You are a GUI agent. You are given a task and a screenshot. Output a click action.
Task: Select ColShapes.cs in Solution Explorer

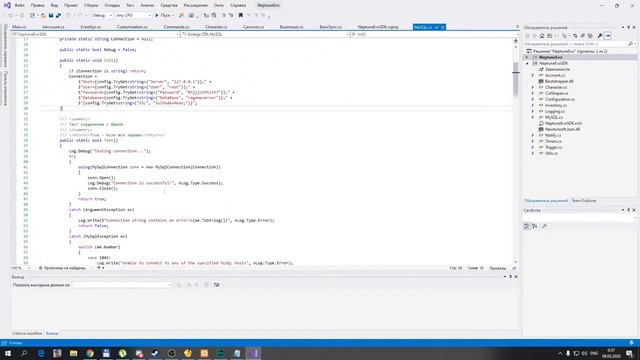[557, 93]
